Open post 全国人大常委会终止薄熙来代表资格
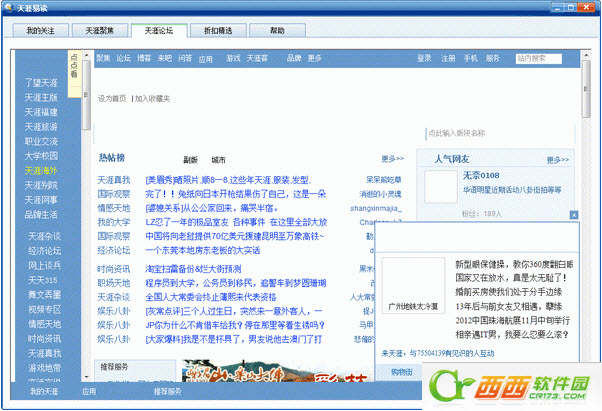This screenshot has width=602, height=411. coord(211,297)
